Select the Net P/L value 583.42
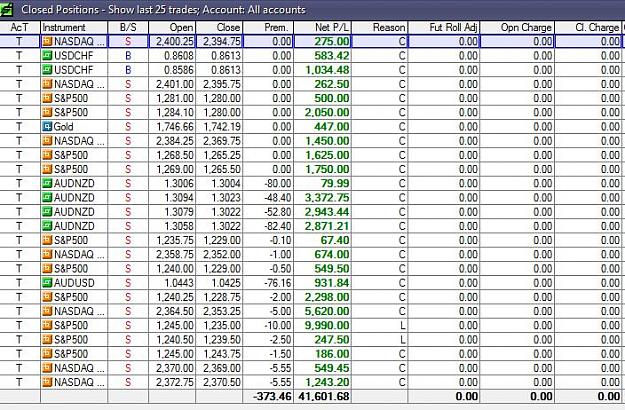Image resolution: width=625 pixels, height=410 pixels. [332, 55]
